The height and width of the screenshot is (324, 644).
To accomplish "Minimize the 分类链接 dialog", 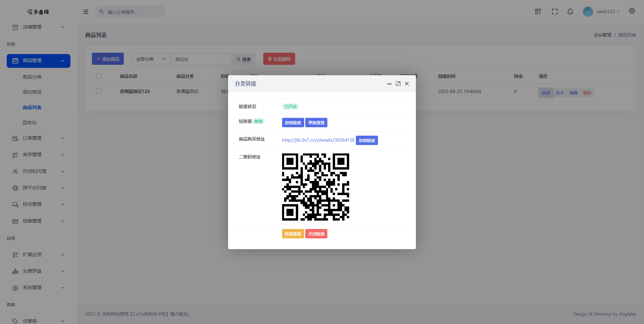I will tap(389, 84).
